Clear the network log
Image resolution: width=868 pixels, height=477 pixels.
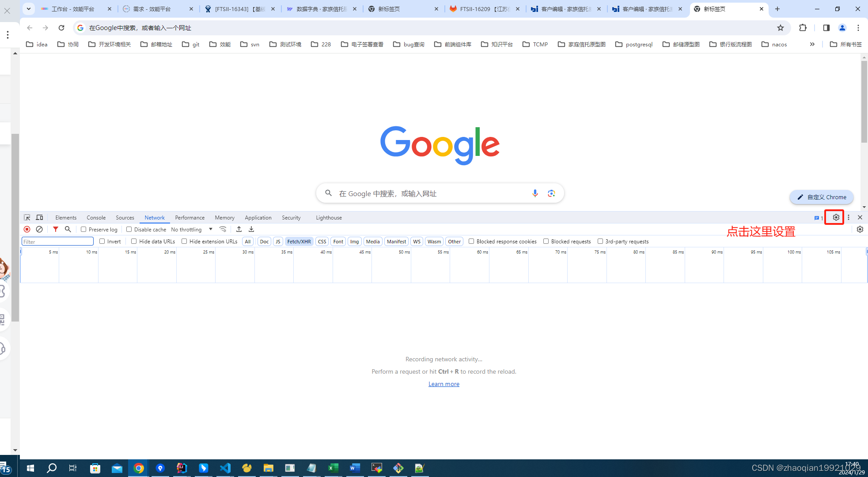tap(39, 229)
